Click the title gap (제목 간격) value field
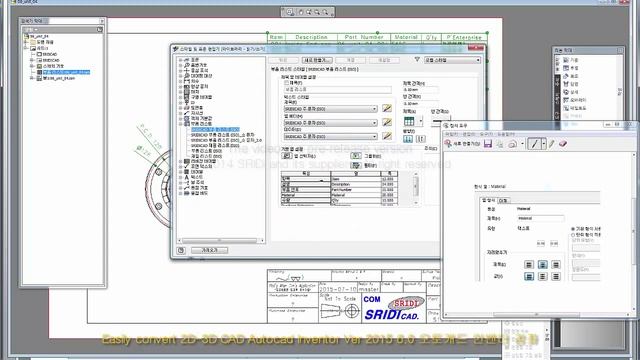Viewport: 640px width, 360px height. (420, 89)
